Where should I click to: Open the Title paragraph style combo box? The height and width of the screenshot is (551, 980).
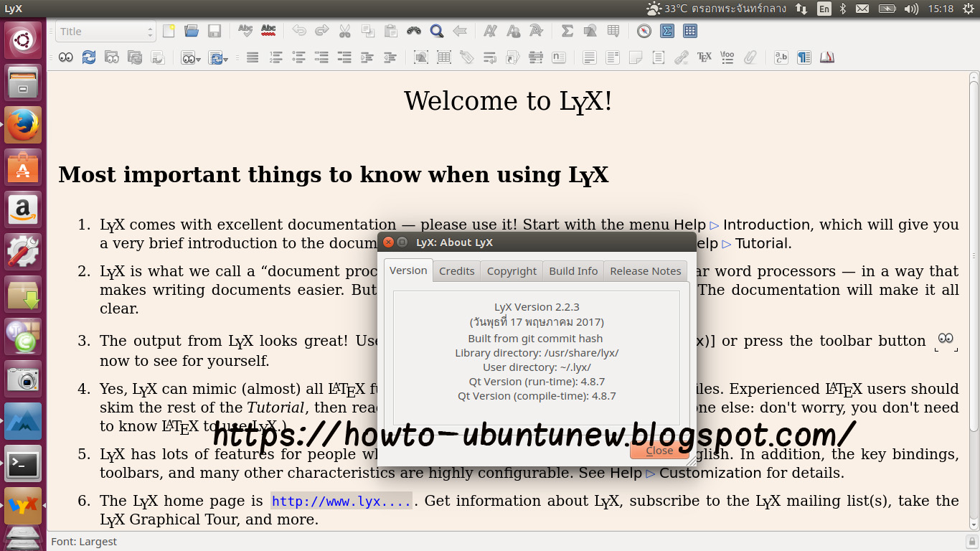[x=105, y=31]
